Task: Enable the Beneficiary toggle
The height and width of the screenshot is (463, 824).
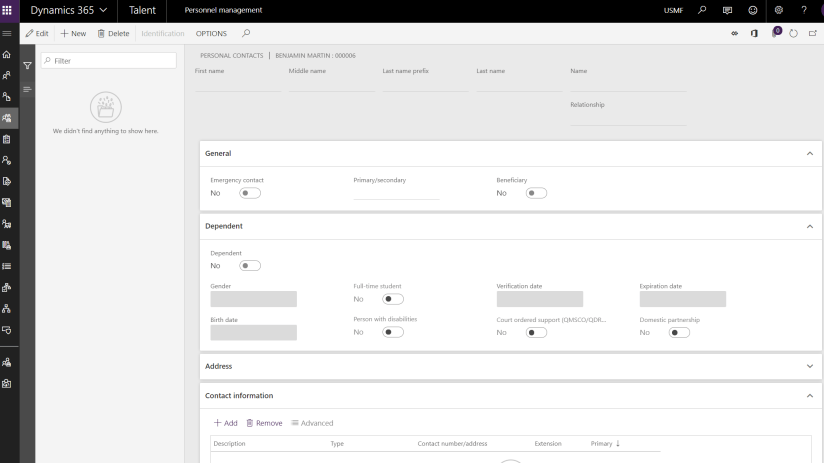Action: [x=537, y=193]
